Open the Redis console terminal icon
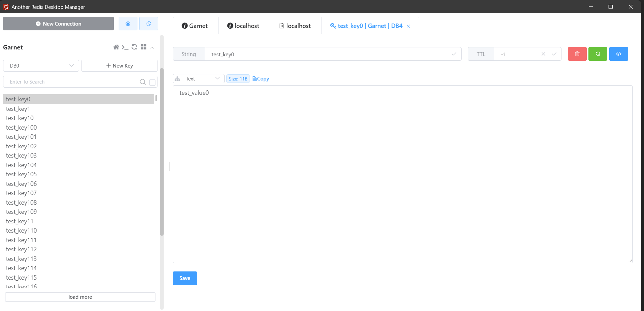The width and height of the screenshot is (644, 311). 125,47
